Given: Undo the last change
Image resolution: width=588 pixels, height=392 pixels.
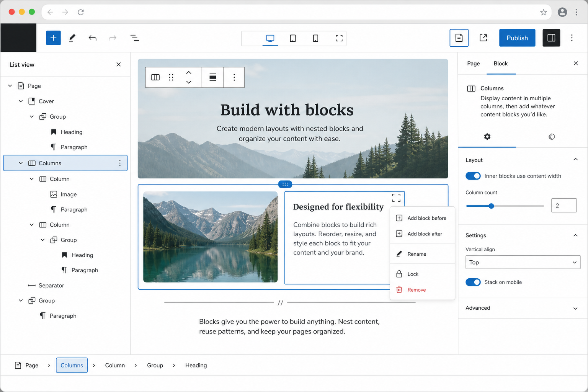Looking at the screenshot, I should coord(92,38).
